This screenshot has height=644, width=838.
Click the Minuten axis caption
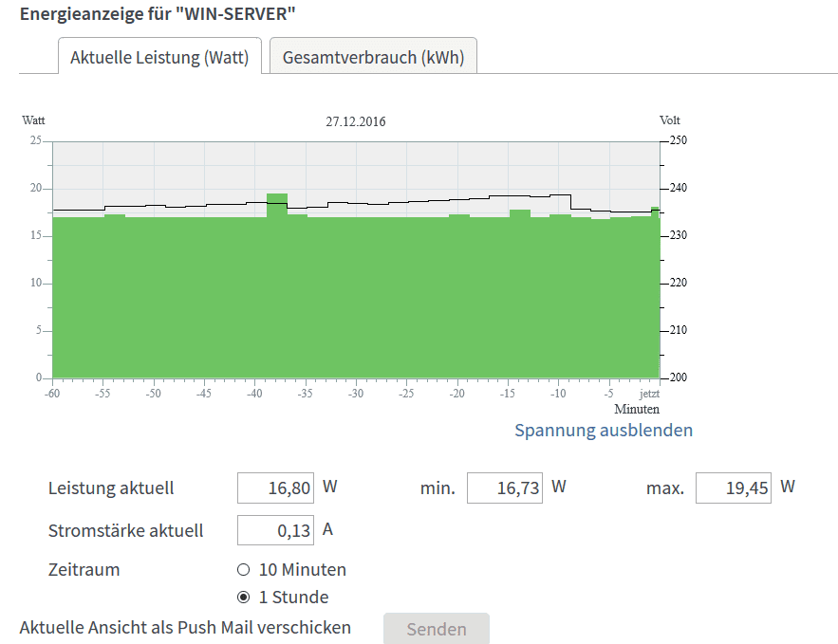[x=637, y=409]
